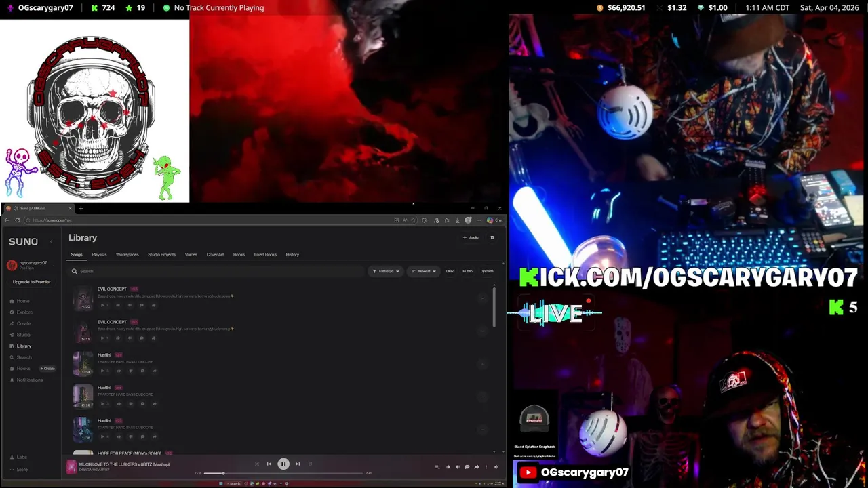The width and height of the screenshot is (868, 488).
Task: Open the Filters (3) dropdown
Action: tap(387, 271)
